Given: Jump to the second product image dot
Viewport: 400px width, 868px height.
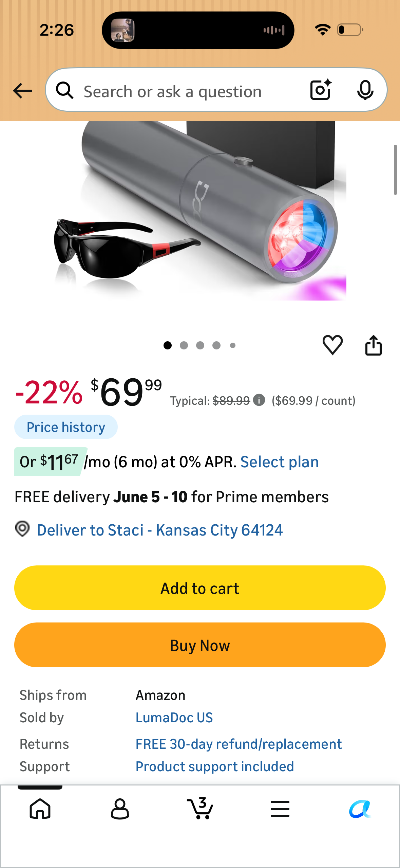Looking at the screenshot, I should click(184, 345).
